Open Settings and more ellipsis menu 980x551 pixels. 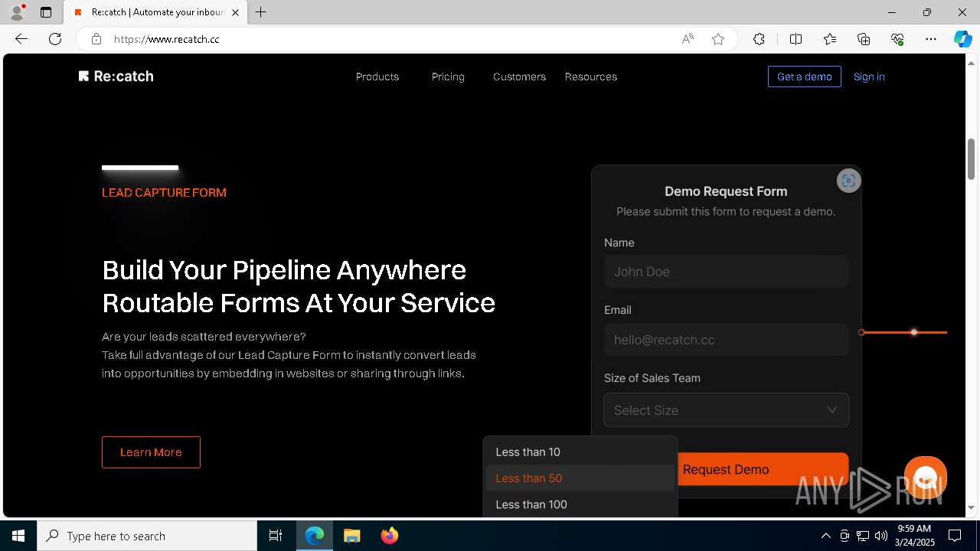pos(931,39)
